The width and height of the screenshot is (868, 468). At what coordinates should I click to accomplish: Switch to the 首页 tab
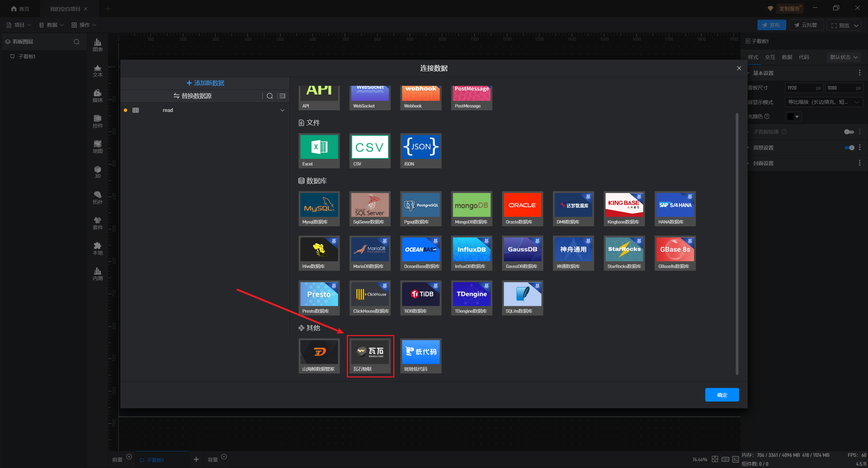20,9
